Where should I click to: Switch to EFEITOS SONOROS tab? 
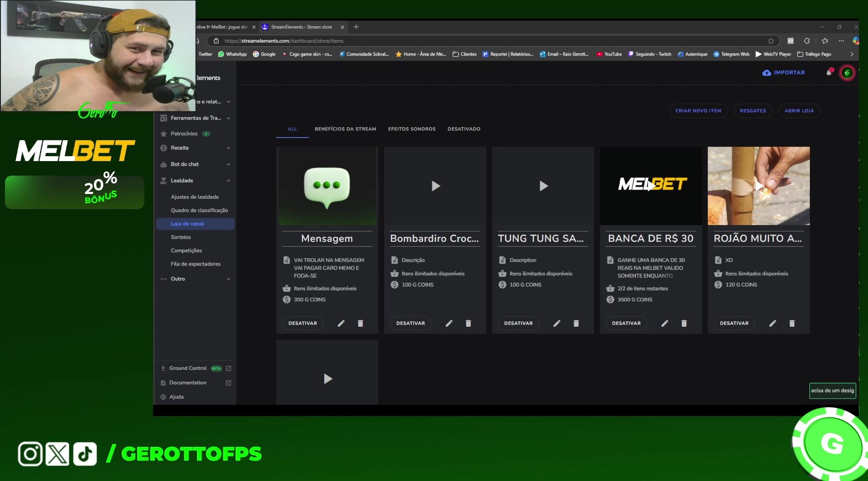click(x=412, y=129)
